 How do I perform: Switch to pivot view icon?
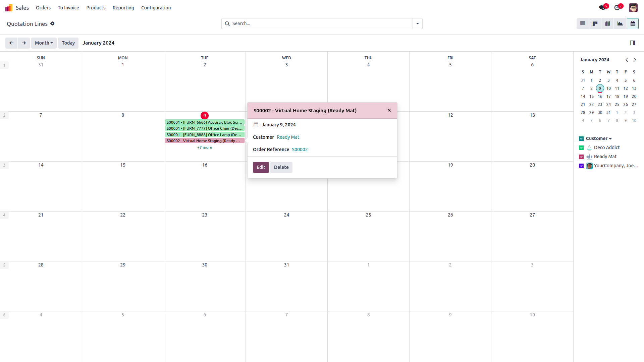coord(607,24)
